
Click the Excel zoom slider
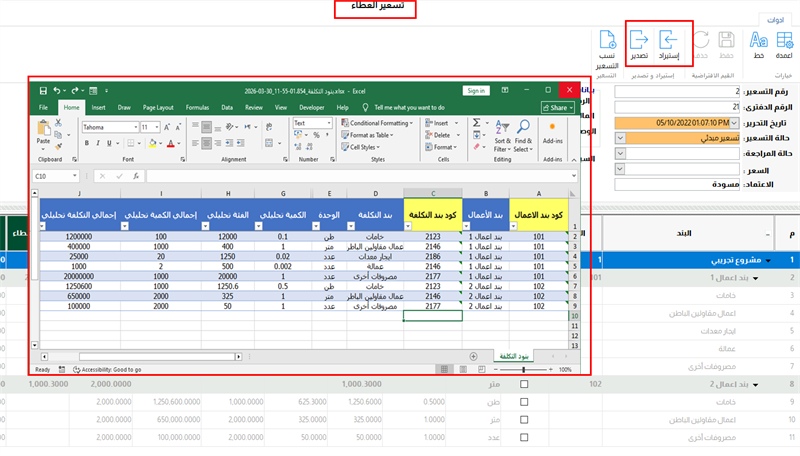point(524,369)
